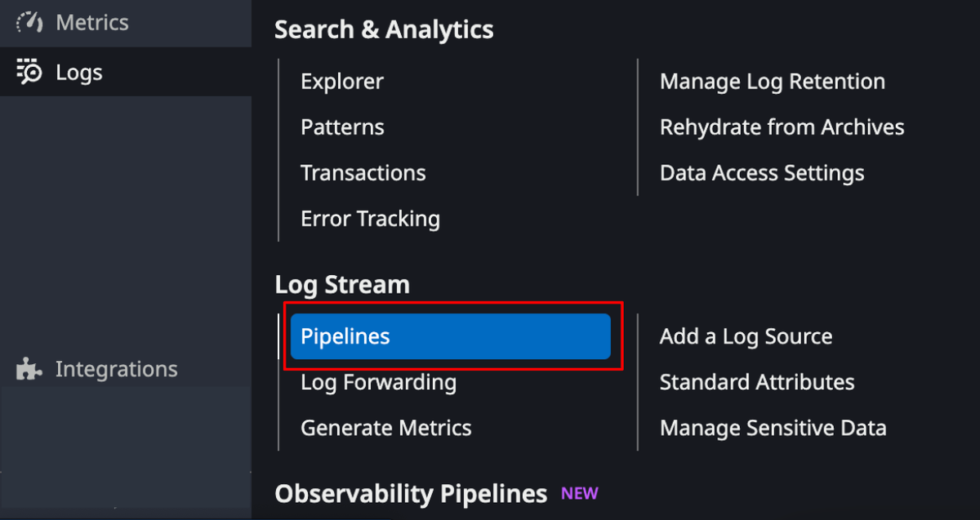Open Log Forwarding settings
This screenshot has height=520, width=980.
coord(378,381)
